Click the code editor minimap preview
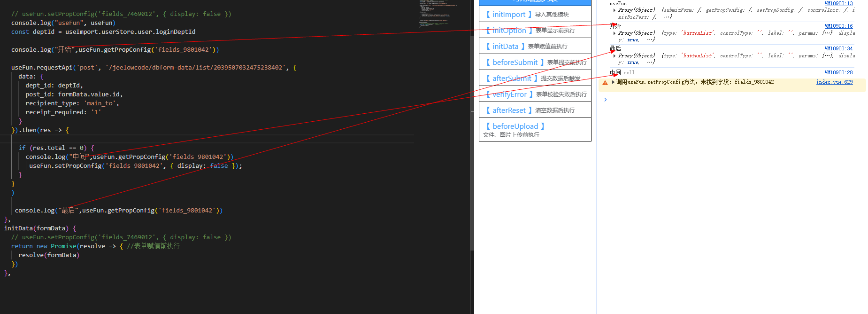This screenshot has width=868, height=314. coord(438,14)
